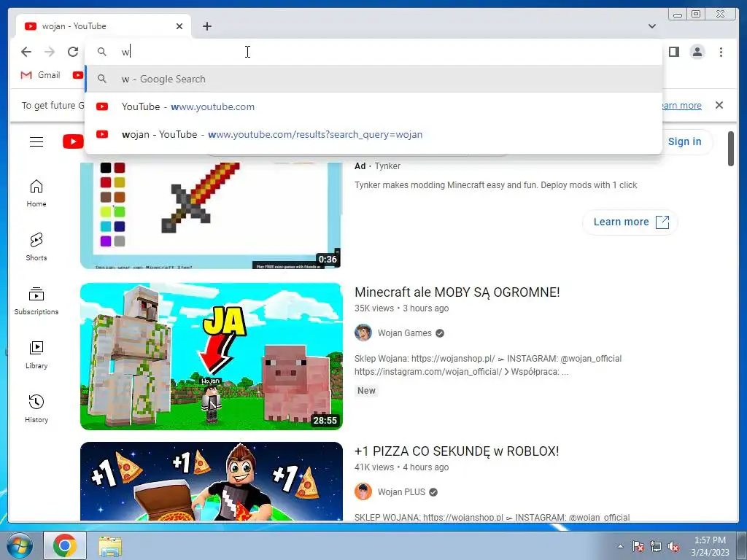Click the muted volume tray icon
This screenshot has height=560, width=747.
[x=673, y=546]
